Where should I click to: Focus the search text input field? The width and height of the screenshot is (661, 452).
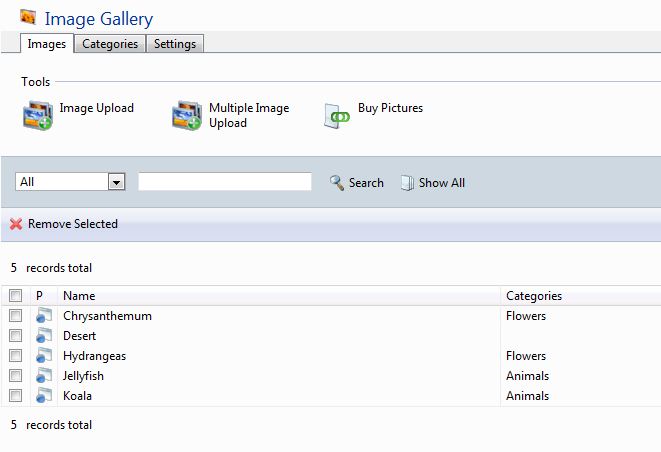225,182
